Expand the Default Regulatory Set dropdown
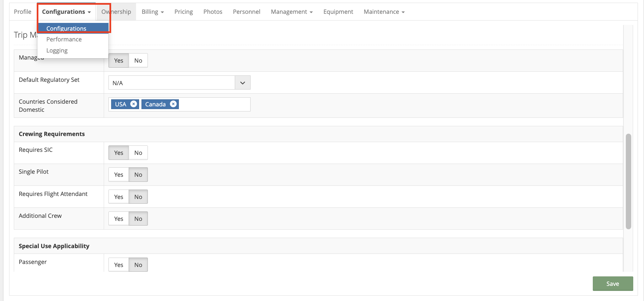644x301 pixels. point(243,83)
